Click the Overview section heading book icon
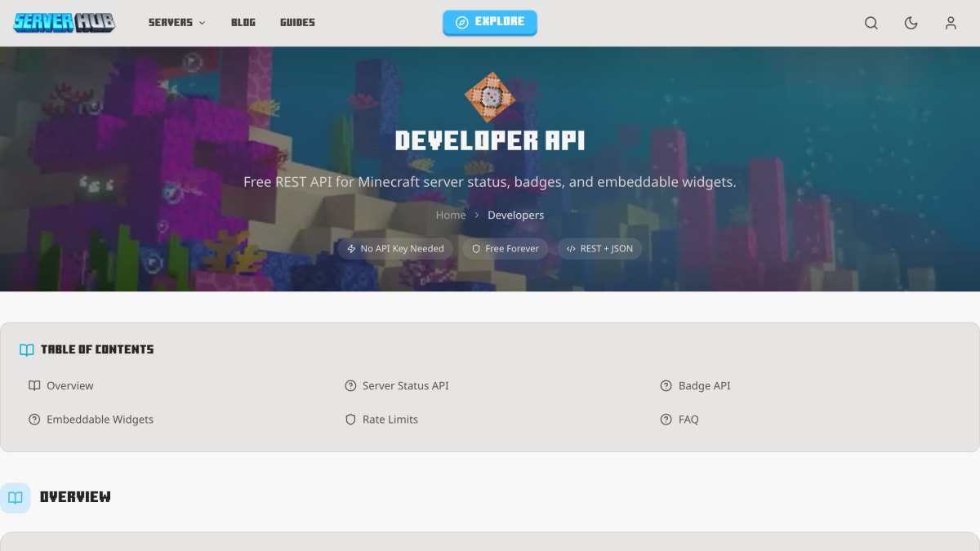Viewport: 980px width, 551px height. click(x=16, y=498)
